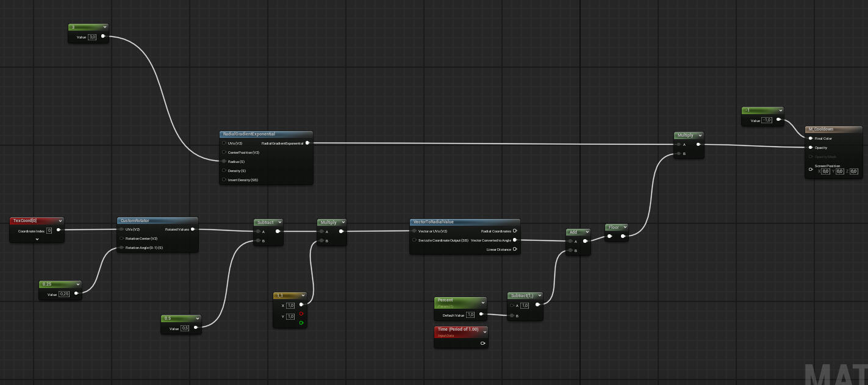Click the Linear Distance output pin
Screen dimensions: 868x385
[515, 250]
